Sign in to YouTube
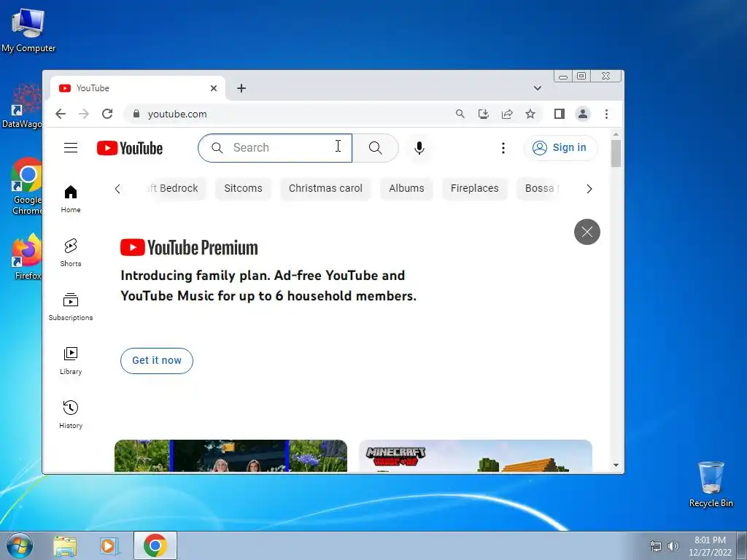 560,147
